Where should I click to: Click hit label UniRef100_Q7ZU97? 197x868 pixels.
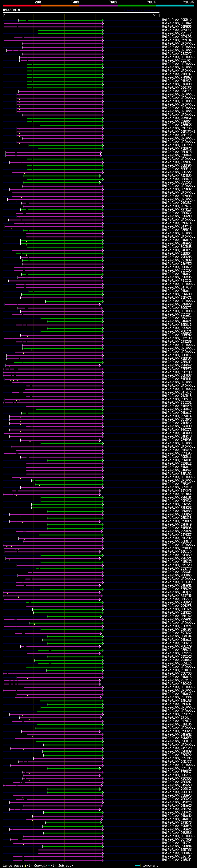[177, 162]
